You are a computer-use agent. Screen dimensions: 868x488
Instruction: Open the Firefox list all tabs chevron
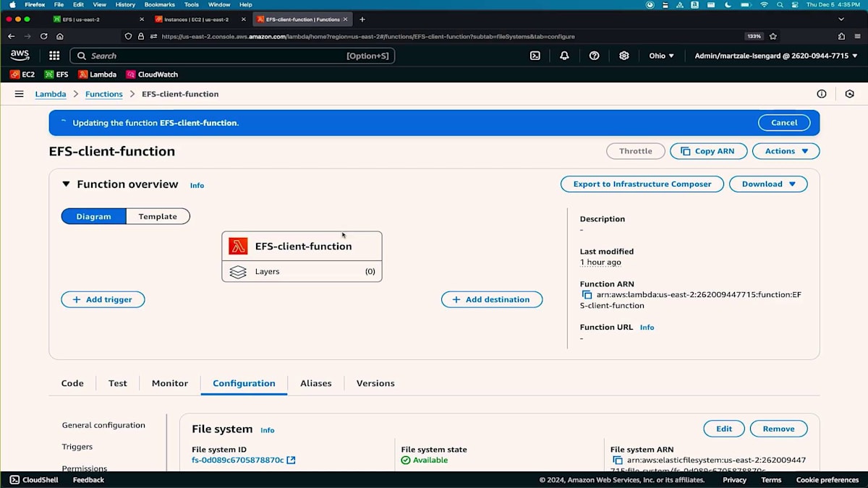pyautogui.click(x=841, y=19)
